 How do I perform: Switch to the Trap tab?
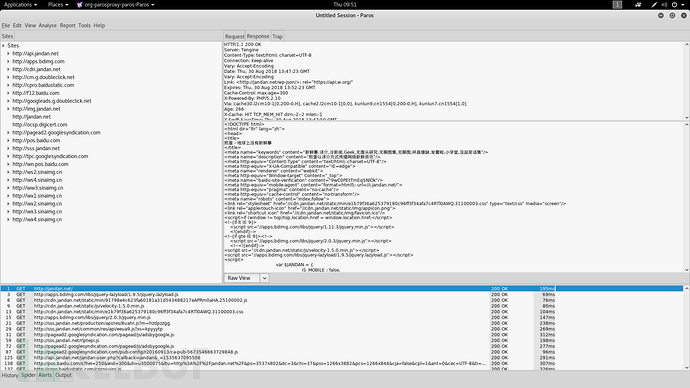click(277, 37)
